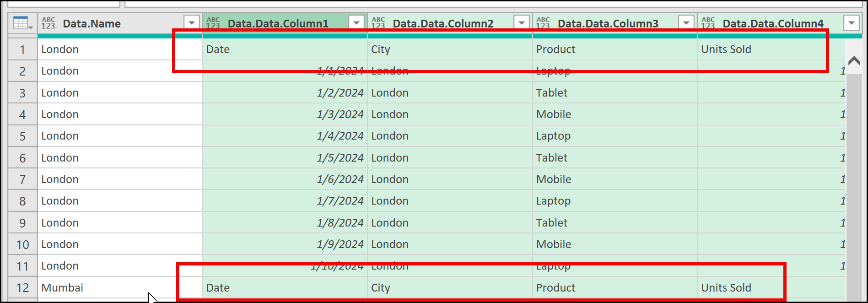The height and width of the screenshot is (303, 868).
Task: Click the vertical scrollbar track
Action: (x=854, y=183)
